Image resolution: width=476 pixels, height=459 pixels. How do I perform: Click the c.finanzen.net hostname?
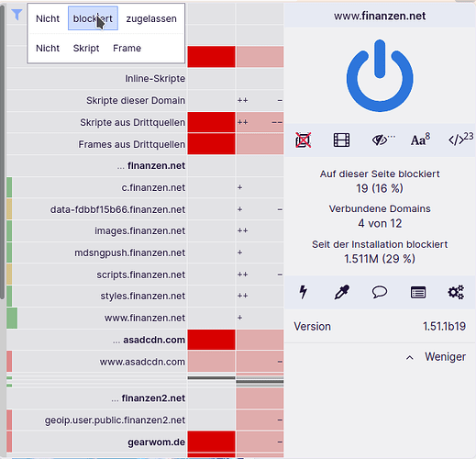click(x=153, y=187)
